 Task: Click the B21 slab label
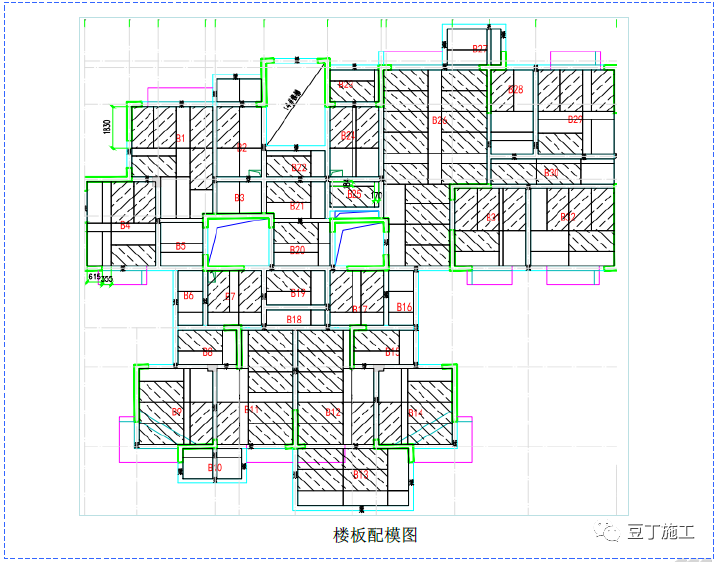pos(297,206)
